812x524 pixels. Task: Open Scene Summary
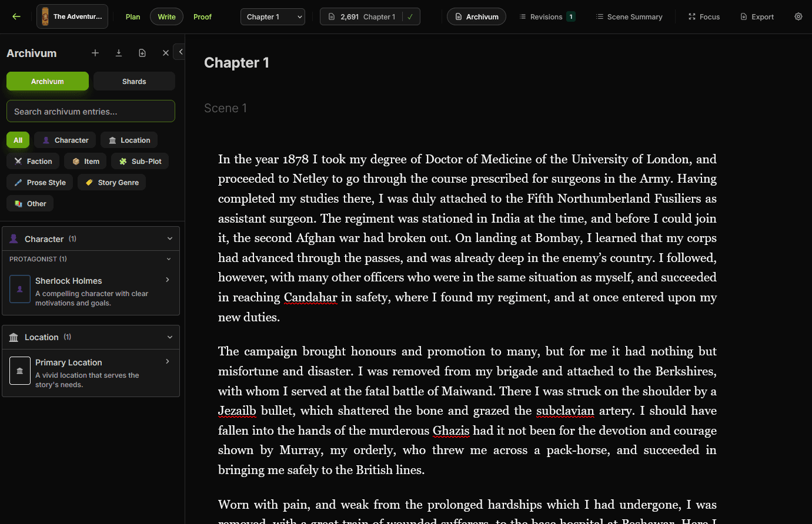(x=629, y=16)
